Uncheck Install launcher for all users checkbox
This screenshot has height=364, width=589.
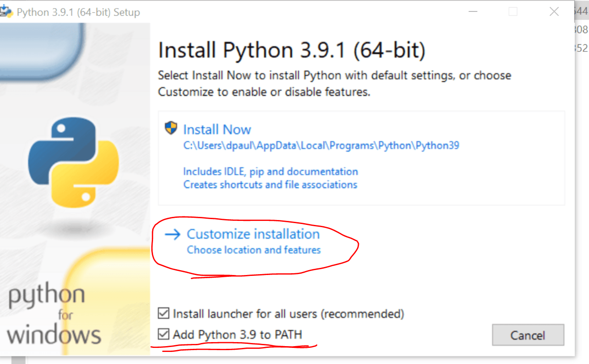164,313
